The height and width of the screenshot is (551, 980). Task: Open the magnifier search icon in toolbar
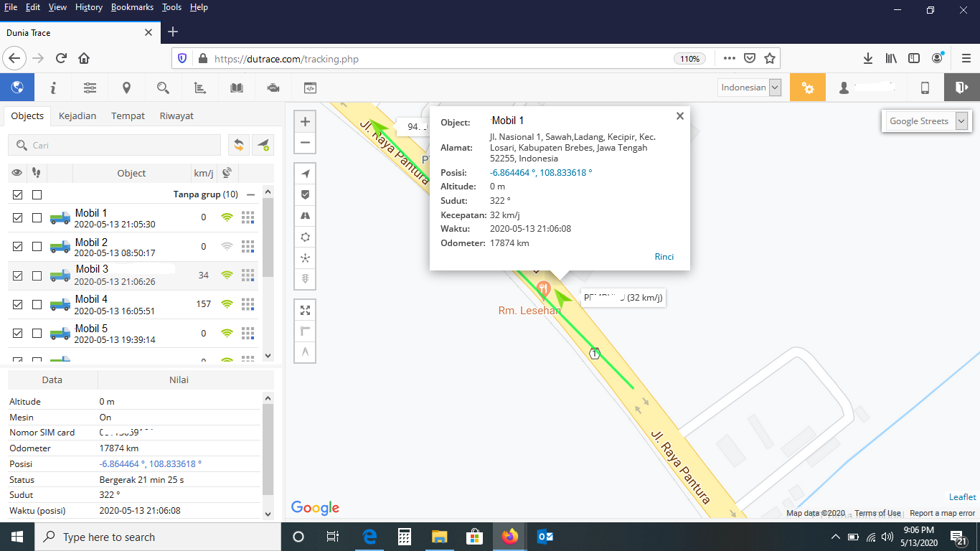[x=163, y=88]
